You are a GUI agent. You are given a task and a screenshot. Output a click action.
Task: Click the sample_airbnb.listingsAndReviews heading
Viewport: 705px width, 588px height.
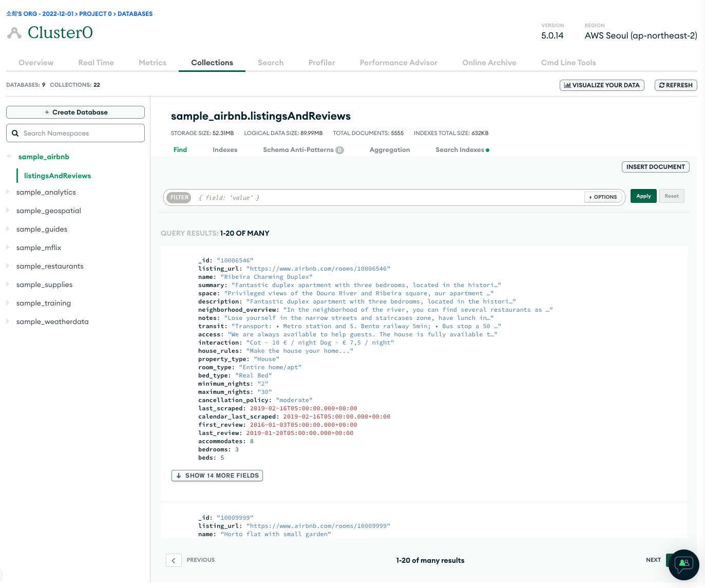tap(261, 116)
